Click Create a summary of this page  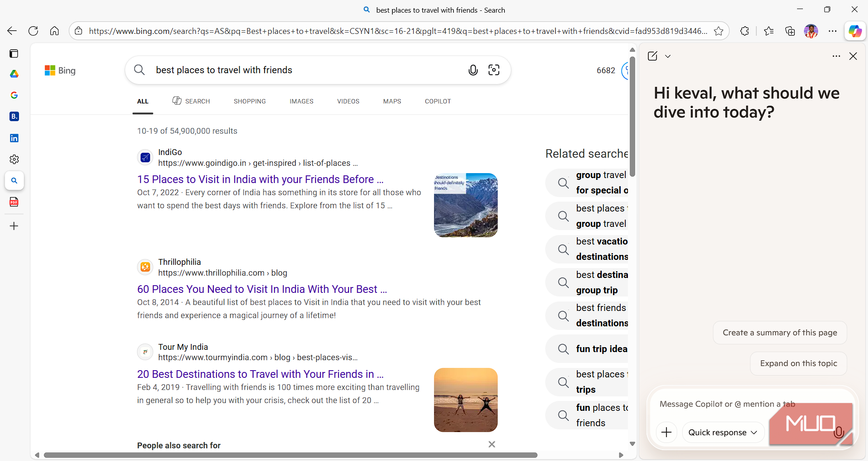[780, 333]
